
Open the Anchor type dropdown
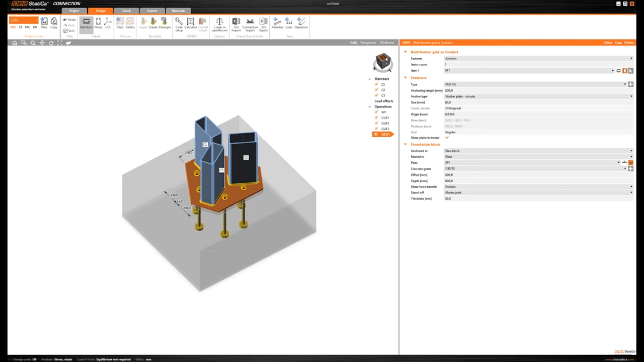(538, 97)
